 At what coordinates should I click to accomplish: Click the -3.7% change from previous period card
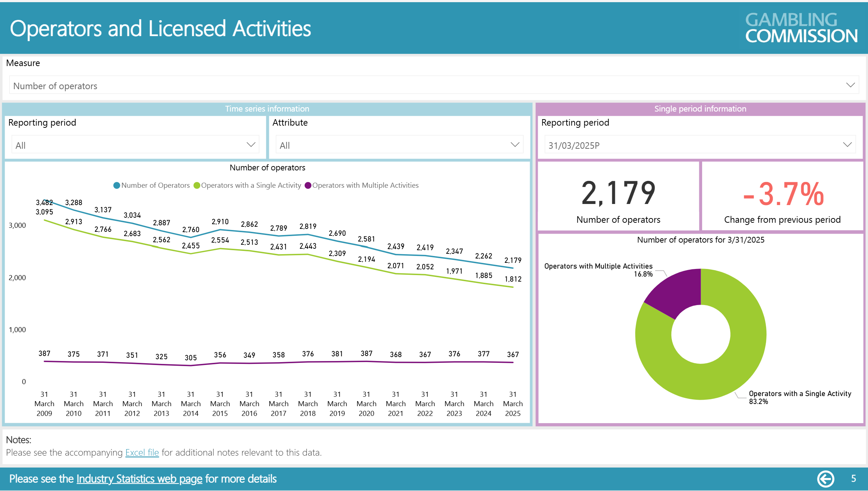pos(782,197)
